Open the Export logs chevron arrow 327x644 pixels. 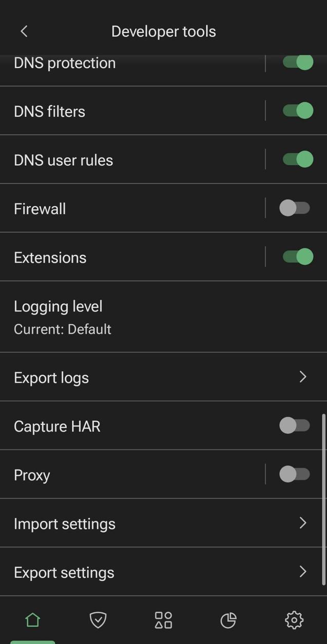coord(302,376)
